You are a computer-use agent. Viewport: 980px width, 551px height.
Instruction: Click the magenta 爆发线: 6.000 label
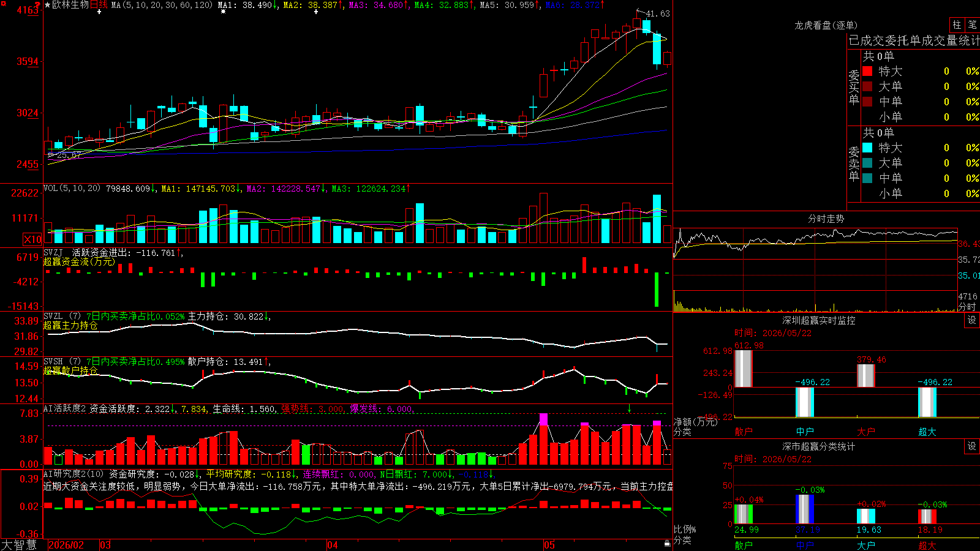(x=382, y=408)
